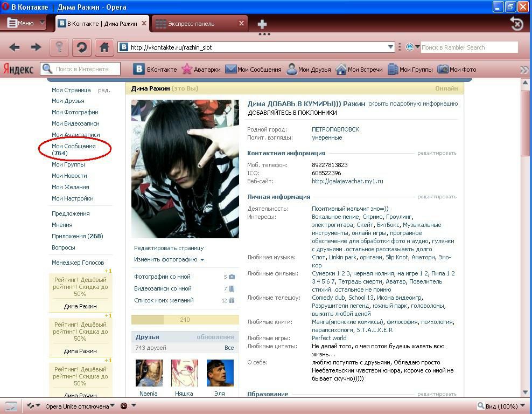Image resolution: width=532 pixels, height=414 pixels.
Task: Open dropdown next to Opera Unite icon
Action: [x=134, y=405]
